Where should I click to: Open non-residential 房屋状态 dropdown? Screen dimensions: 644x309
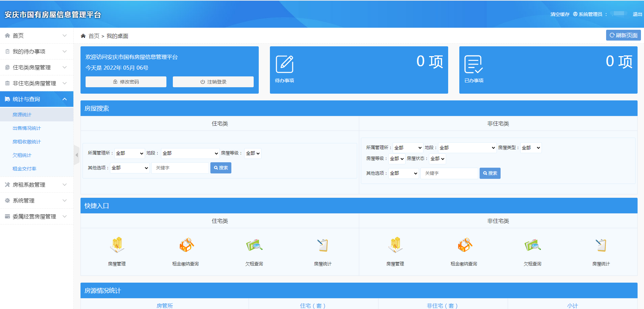437,159
